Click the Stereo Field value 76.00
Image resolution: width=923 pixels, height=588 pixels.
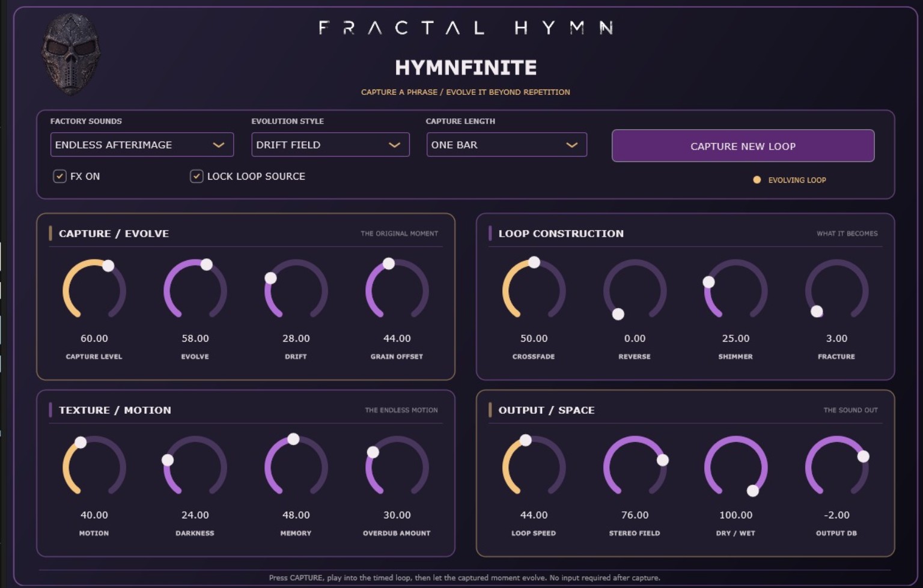point(635,515)
